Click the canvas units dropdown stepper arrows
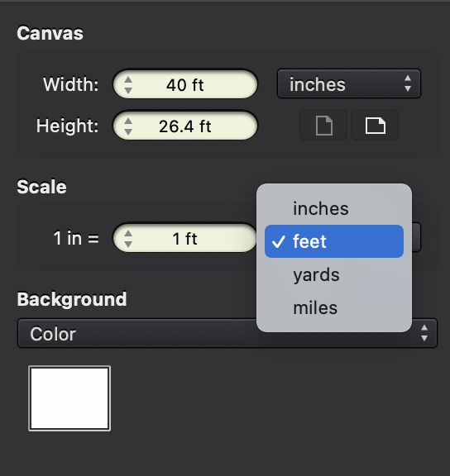Viewport: 450px width, 476px height. point(408,83)
